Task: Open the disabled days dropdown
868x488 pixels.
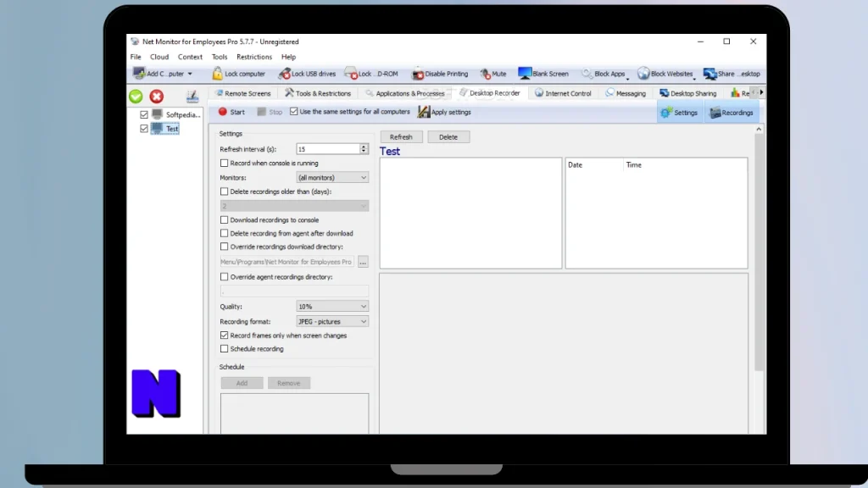Action: tap(294, 206)
